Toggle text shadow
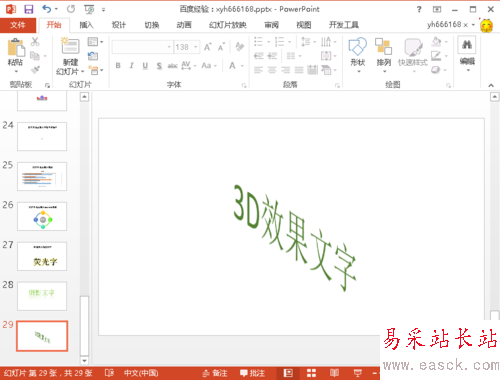The width and height of the screenshot is (500, 380). point(159,66)
